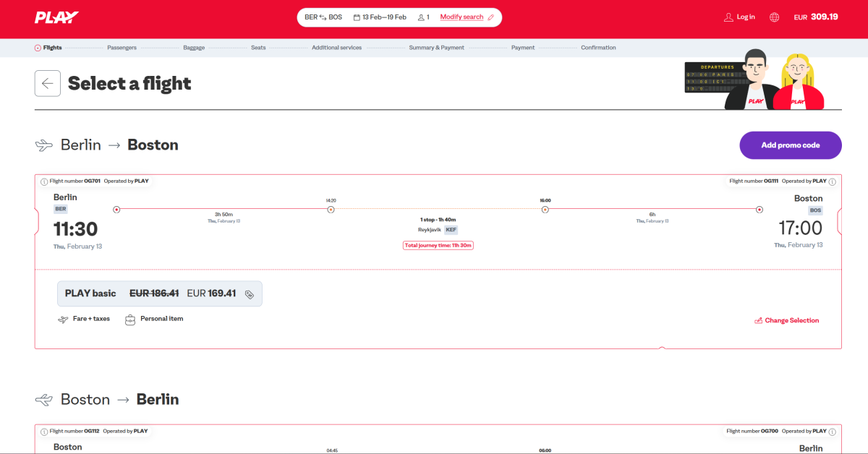Select the PLAY basic fare box
This screenshot has height=454, width=868.
click(159, 294)
